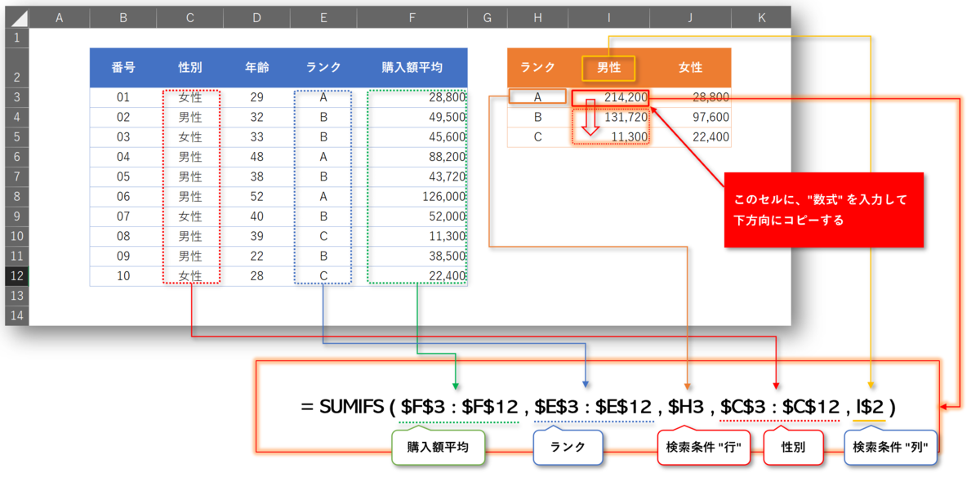This screenshot has height=482, width=980.
Task: Select summary cell 131,720
Action: click(x=609, y=117)
